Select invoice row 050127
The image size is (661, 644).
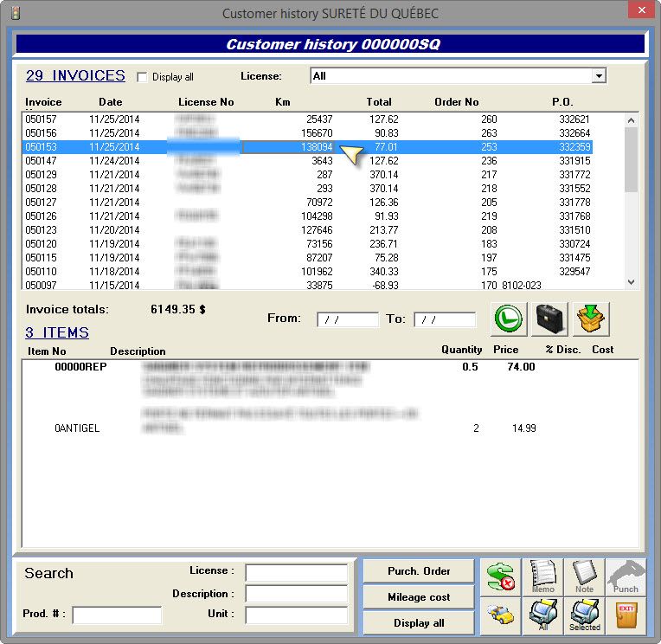pyautogui.click(x=307, y=203)
